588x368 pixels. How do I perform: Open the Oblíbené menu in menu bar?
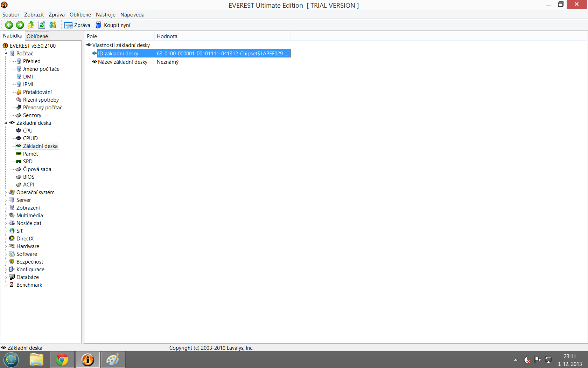80,15
